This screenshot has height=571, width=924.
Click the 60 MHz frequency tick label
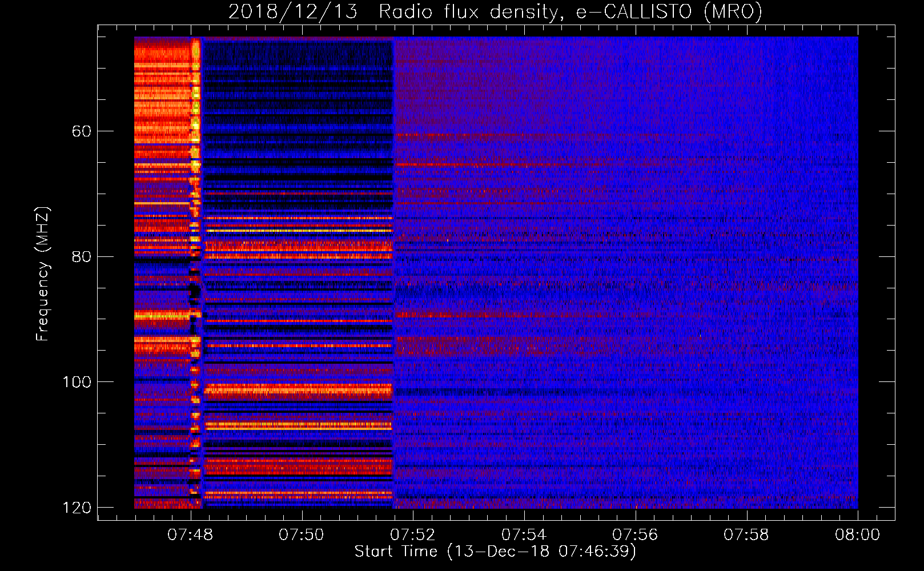82,131
